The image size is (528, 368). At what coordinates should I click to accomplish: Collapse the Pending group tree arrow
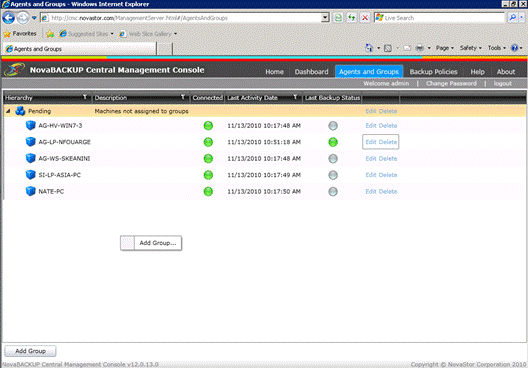click(x=8, y=111)
